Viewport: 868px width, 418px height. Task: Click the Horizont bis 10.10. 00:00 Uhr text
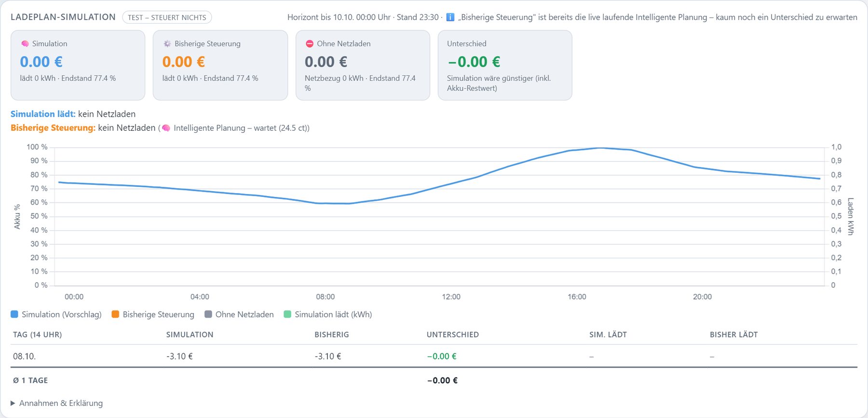[x=339, y=17]
